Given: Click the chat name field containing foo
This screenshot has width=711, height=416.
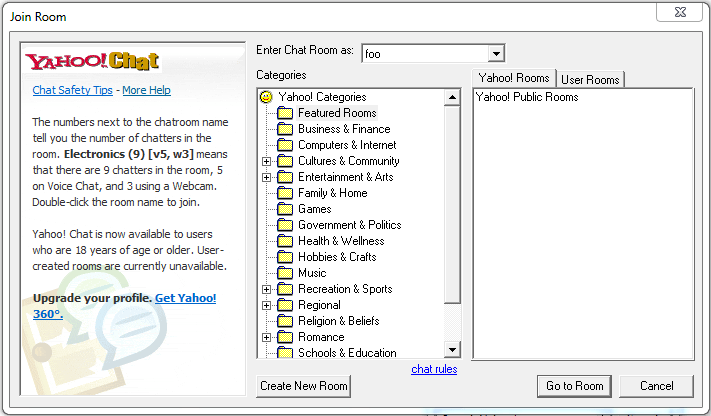Looking at the screenshot, I should coord(425,54).
